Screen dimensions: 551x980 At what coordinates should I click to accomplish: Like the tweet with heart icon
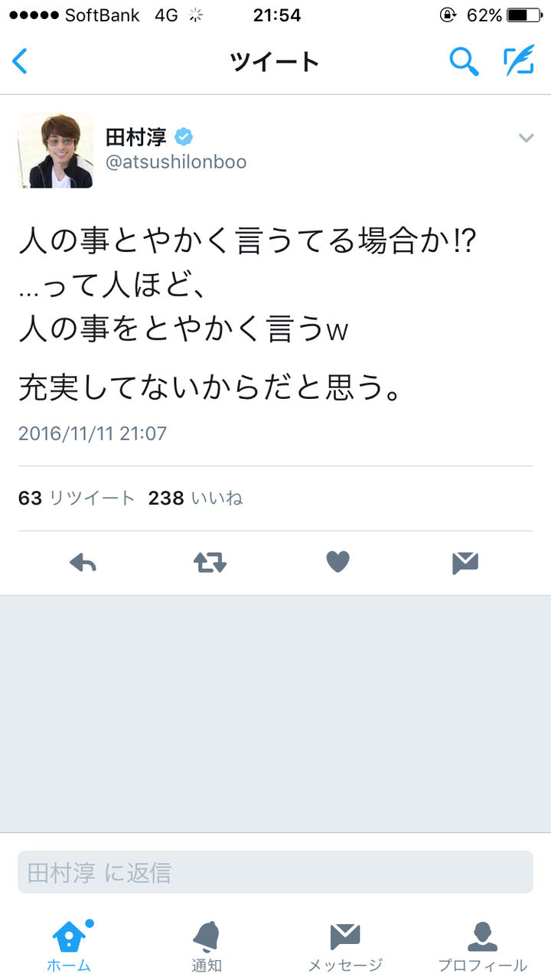[x=337, y=563]
